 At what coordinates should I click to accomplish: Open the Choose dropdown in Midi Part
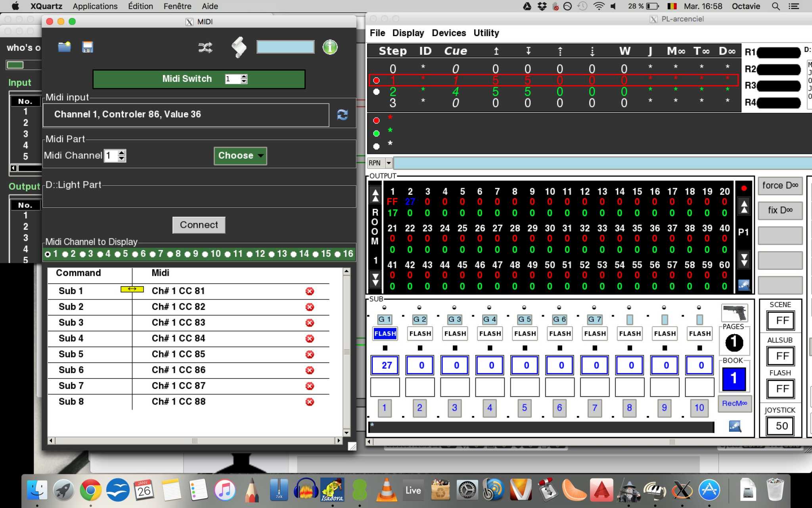[x=240, y=156]
